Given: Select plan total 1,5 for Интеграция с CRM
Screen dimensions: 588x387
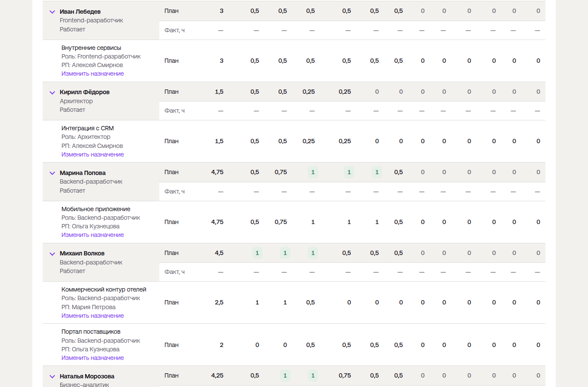Looking at the screenshot, I should click(x=219, y=141).
